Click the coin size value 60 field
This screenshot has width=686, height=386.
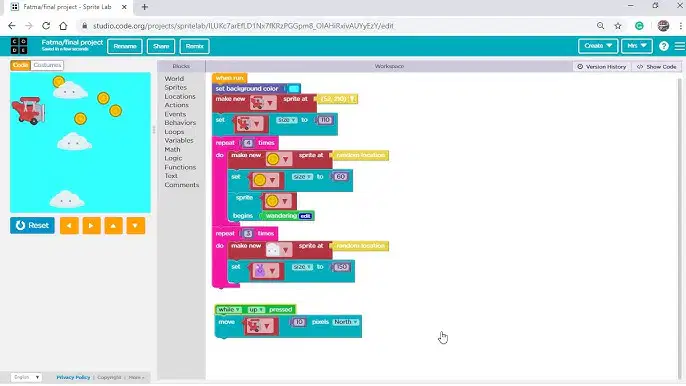click(x=341, y=177)
